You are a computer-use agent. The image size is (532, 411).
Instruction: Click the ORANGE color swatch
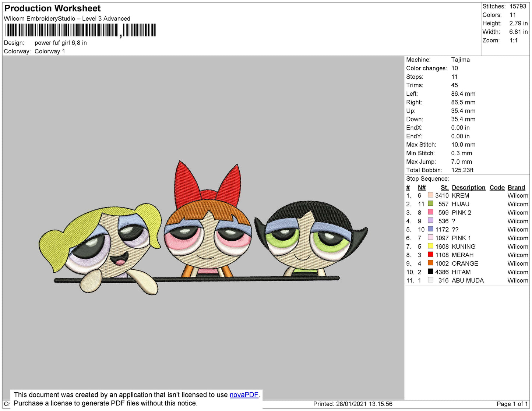(430, 262)
